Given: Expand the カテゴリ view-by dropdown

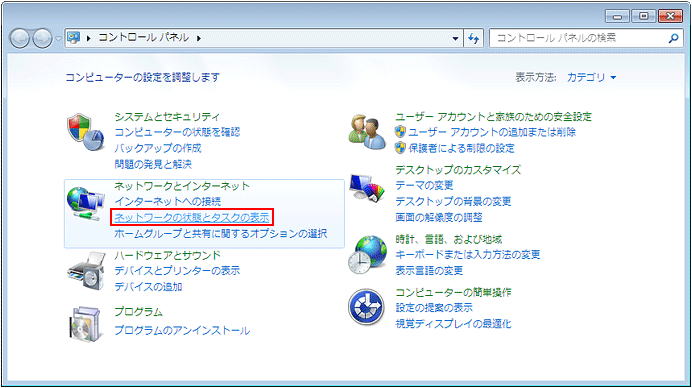Looking at the screenshot, I should 591,78.
